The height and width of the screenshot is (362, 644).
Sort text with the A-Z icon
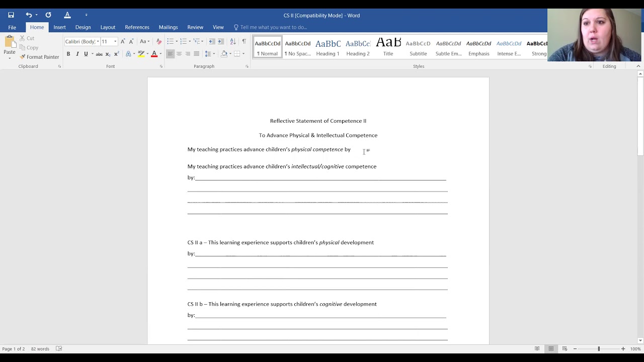[233, 41]
